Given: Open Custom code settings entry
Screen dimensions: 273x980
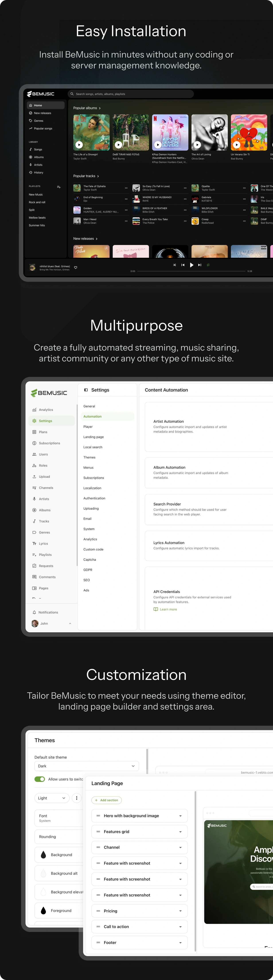Looking at the screenshot, I should (93, 549).
